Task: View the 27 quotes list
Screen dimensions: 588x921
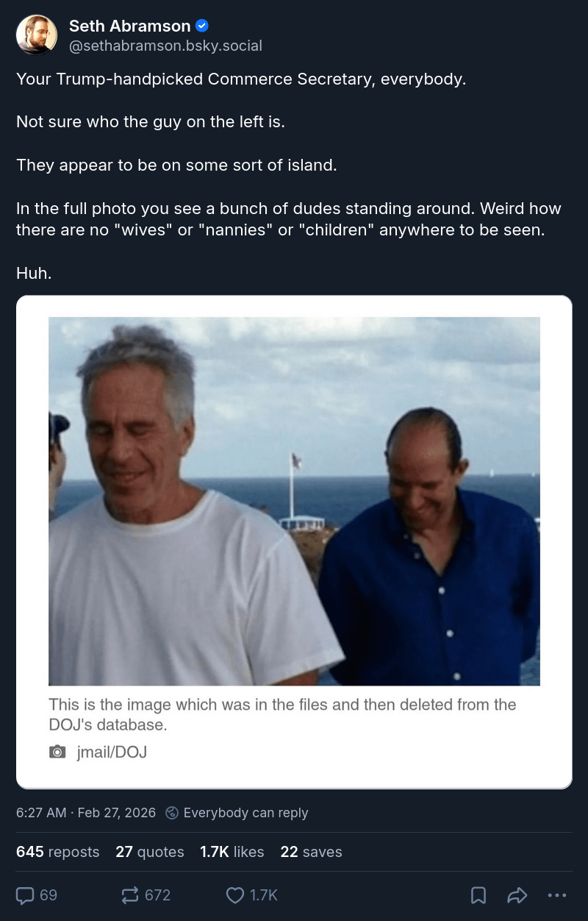Action: [x=150, y=852]
